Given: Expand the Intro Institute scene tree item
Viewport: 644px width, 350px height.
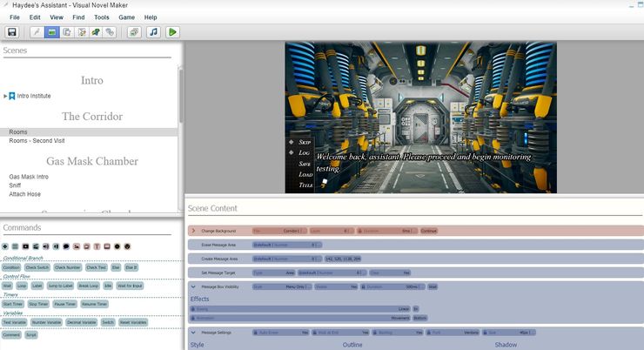Looking at the screenshot, I should 5,96.
